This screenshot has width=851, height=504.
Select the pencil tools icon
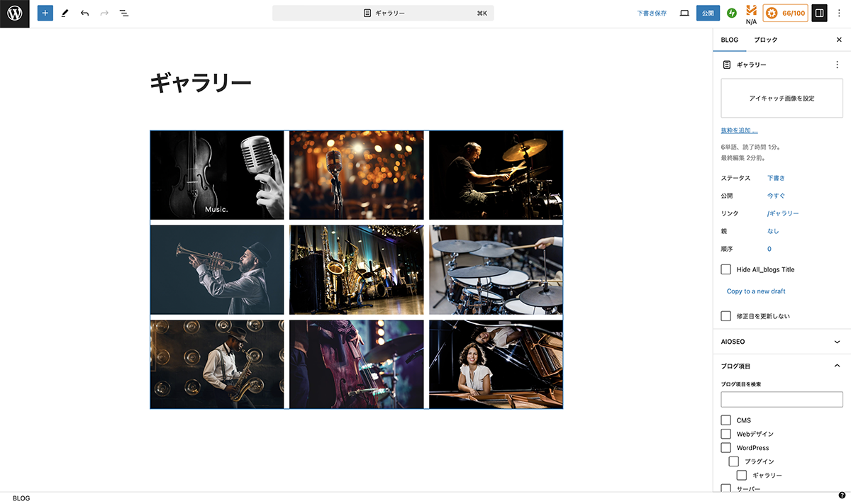point(65,13)
